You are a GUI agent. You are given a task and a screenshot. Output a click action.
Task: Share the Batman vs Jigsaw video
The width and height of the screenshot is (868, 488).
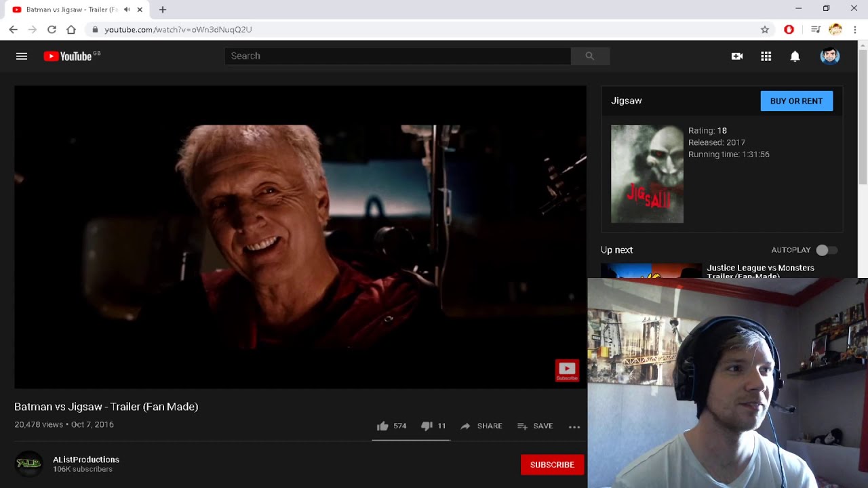(481, 426)
